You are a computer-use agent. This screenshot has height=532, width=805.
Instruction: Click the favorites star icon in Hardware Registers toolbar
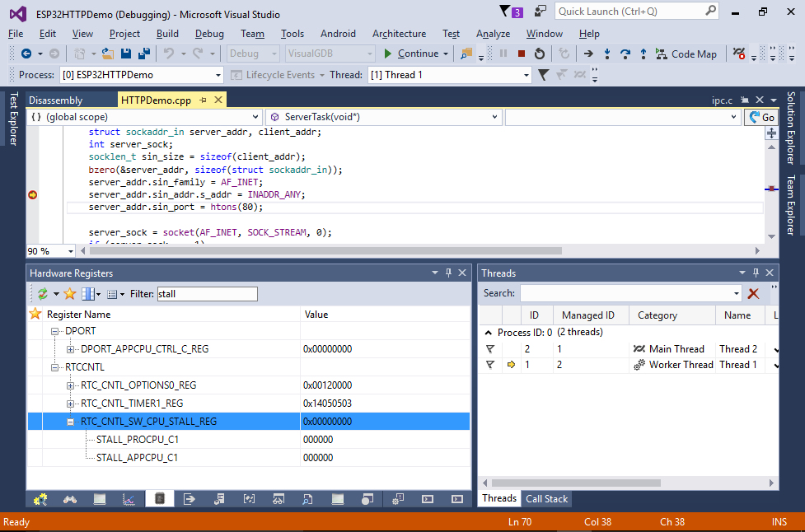point(70,294)
